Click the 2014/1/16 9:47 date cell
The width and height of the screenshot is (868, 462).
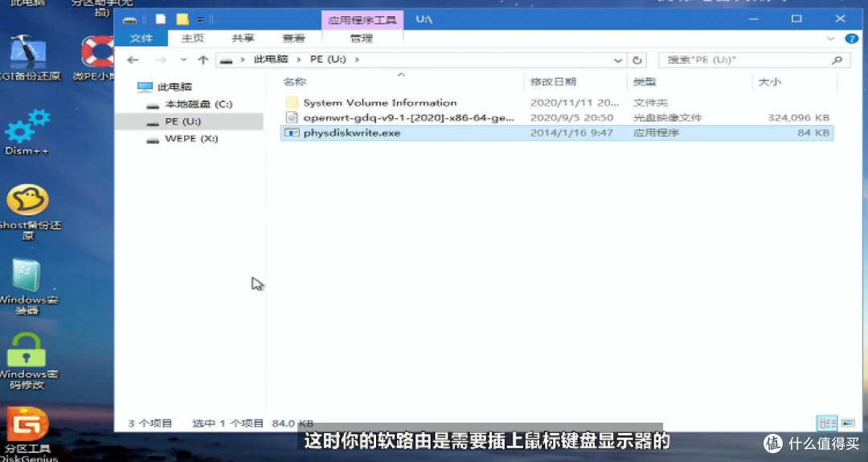click(571, 133)
